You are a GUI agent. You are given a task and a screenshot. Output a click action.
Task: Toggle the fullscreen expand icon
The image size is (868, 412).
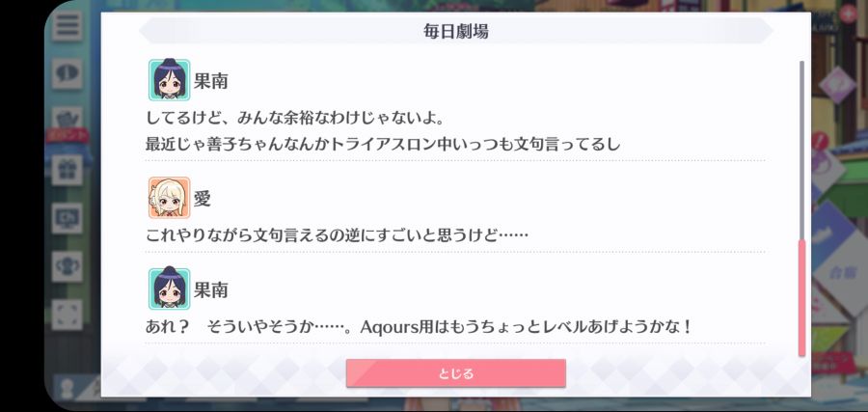pos(67,315)
